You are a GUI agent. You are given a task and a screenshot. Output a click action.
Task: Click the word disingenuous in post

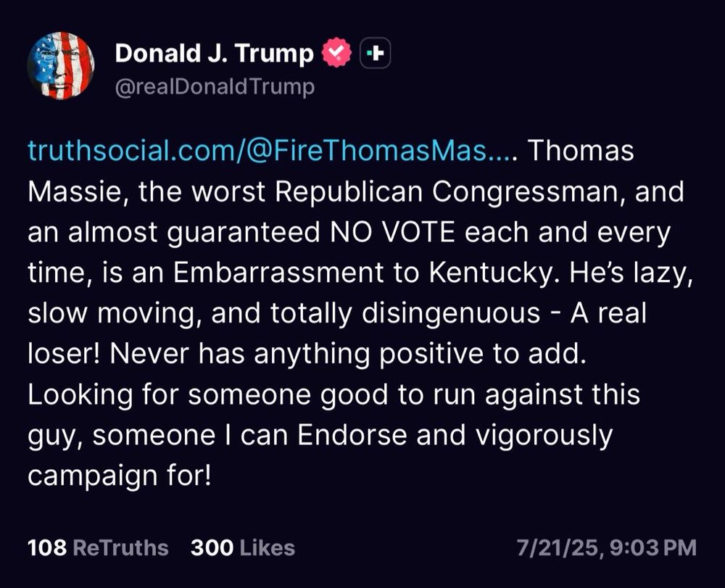451,315
